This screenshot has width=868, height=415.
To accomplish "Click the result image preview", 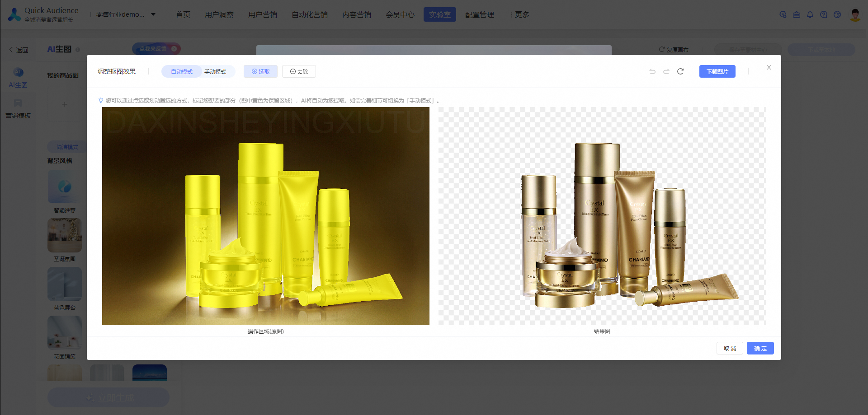I will click(x=602, y=216).
